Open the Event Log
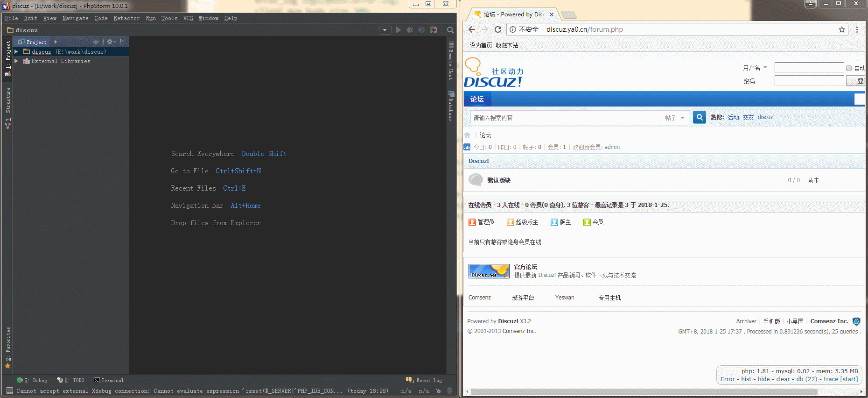This screenshot has height=398, width=868. pos(424,380)
